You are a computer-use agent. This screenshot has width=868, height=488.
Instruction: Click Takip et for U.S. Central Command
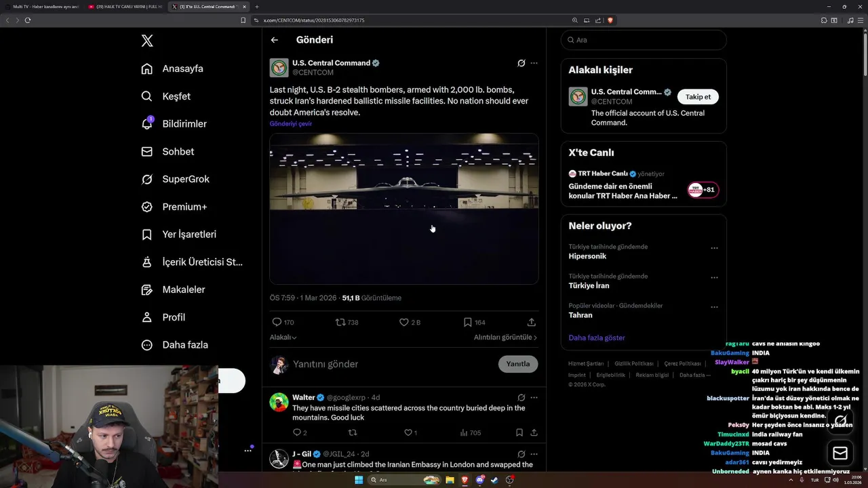[x=698, y=97]
